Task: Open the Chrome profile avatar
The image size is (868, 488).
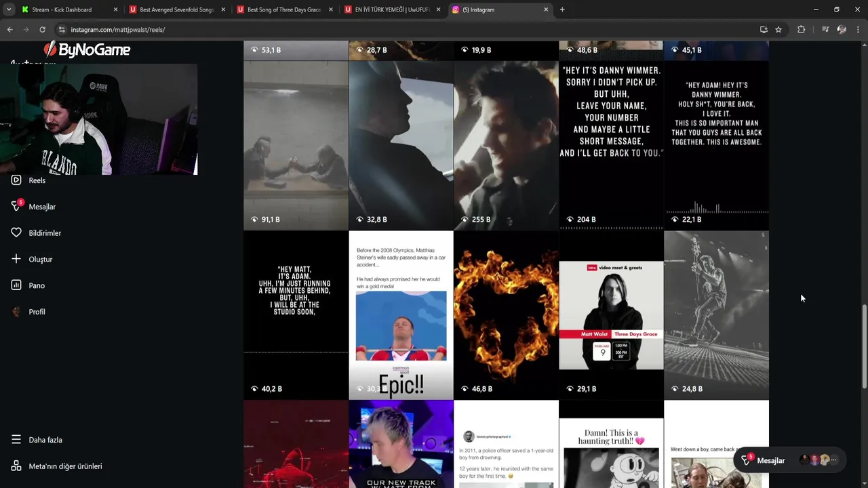Action: (842, 30)
